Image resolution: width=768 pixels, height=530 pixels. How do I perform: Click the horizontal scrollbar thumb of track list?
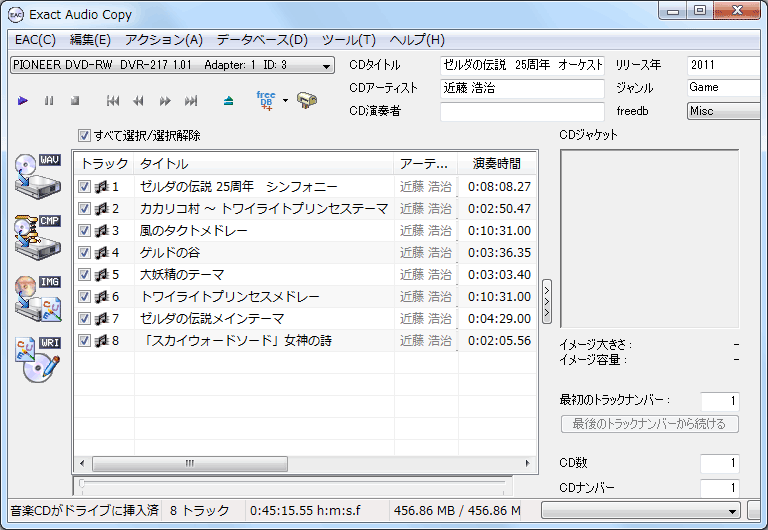click(190, 463)
